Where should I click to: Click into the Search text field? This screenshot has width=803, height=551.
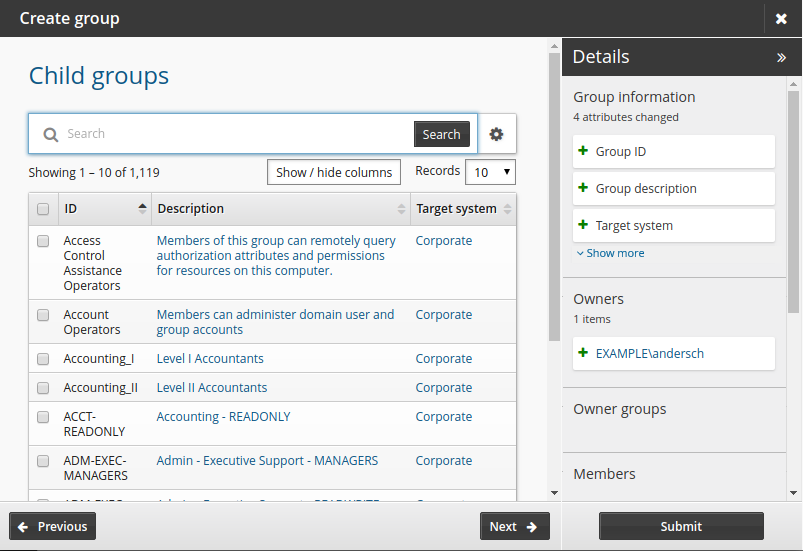coord(235,134)
